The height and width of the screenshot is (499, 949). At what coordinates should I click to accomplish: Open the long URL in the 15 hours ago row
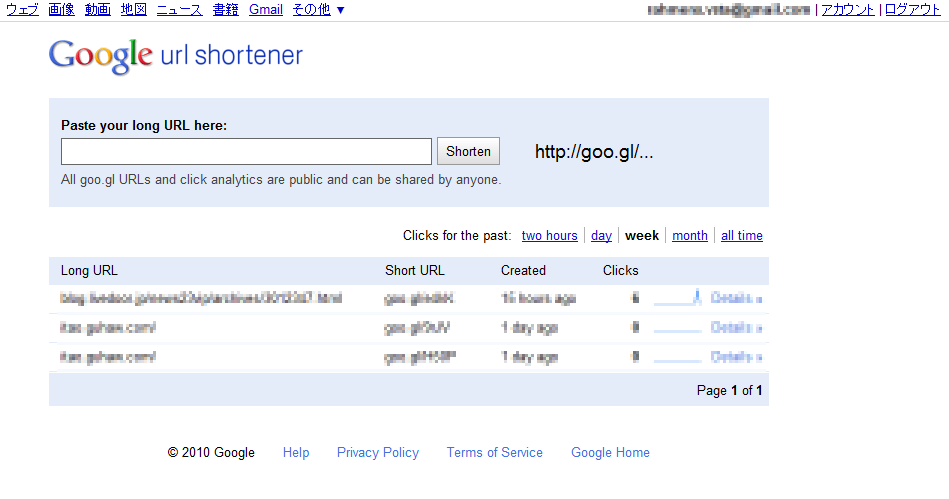(201, 298)
